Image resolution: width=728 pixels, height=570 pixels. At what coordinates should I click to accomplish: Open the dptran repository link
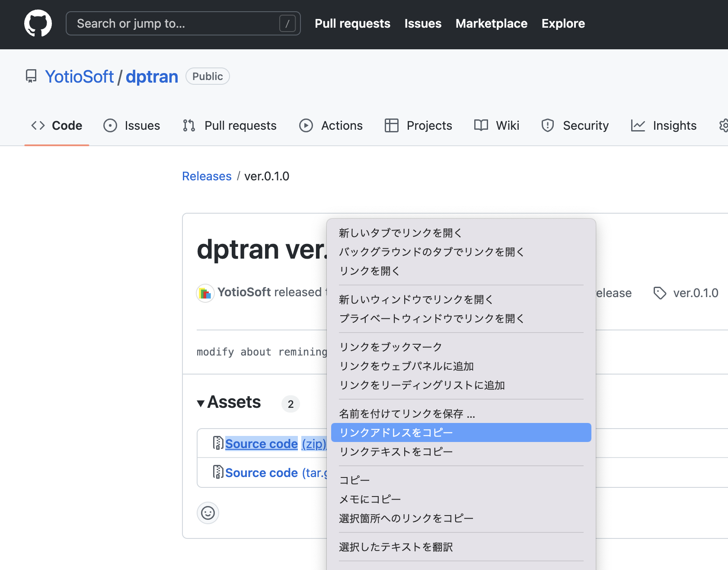(152, 77)
